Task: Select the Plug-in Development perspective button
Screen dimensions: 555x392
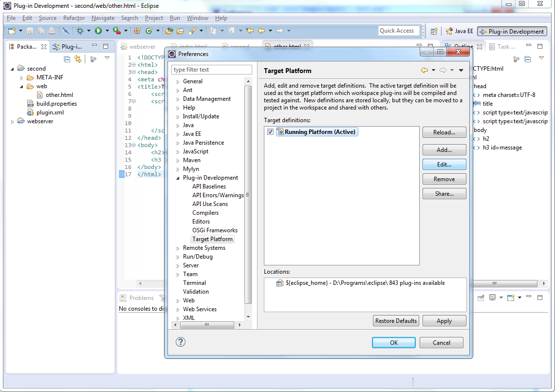Action: (512, 31)
